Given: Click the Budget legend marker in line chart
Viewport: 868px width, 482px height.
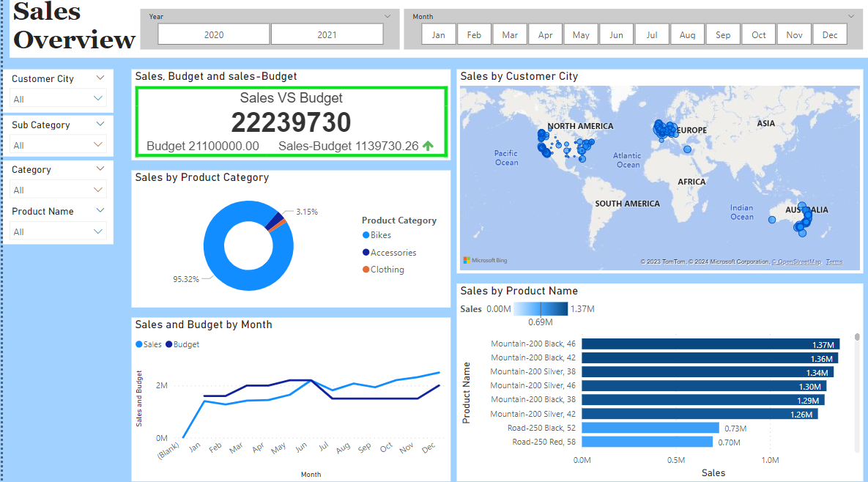Looking at the screenshot, I should [x=169, y=344].
